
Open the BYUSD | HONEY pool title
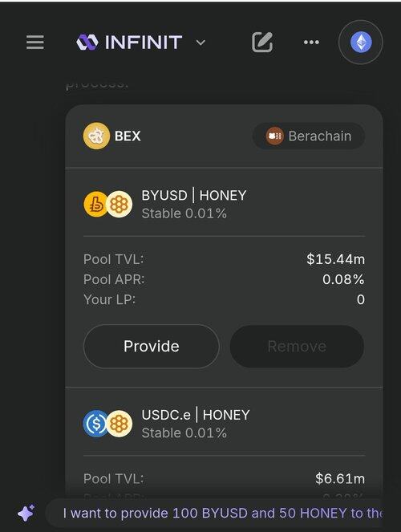(194, 196)
